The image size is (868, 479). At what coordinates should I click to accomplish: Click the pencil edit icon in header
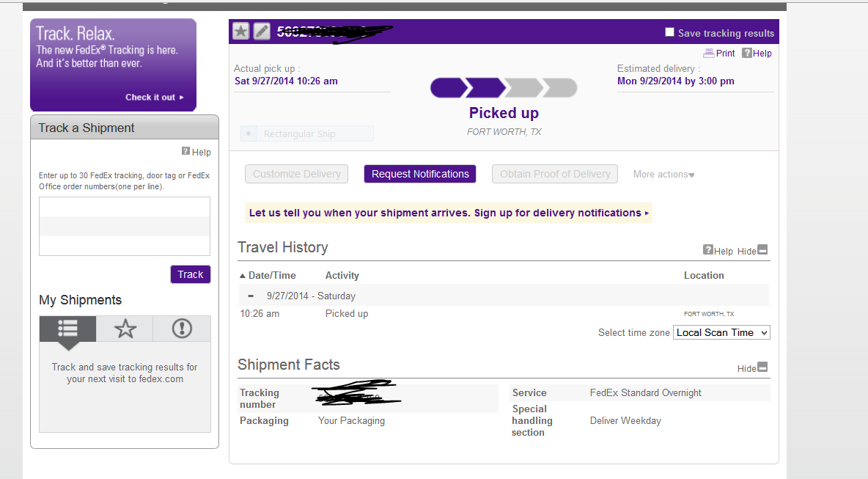pos(262,31)
